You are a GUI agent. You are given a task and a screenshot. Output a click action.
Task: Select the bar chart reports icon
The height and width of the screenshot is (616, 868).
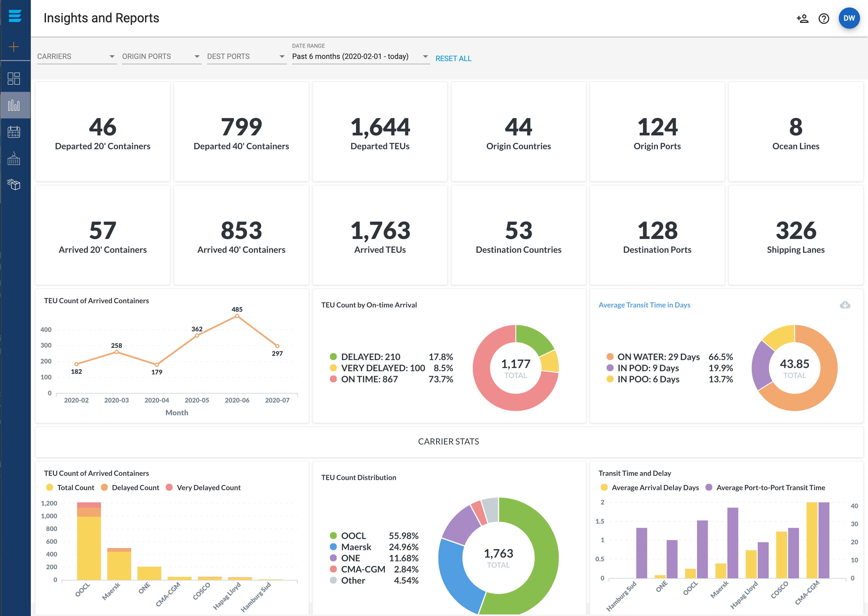[x=14, y=105]
